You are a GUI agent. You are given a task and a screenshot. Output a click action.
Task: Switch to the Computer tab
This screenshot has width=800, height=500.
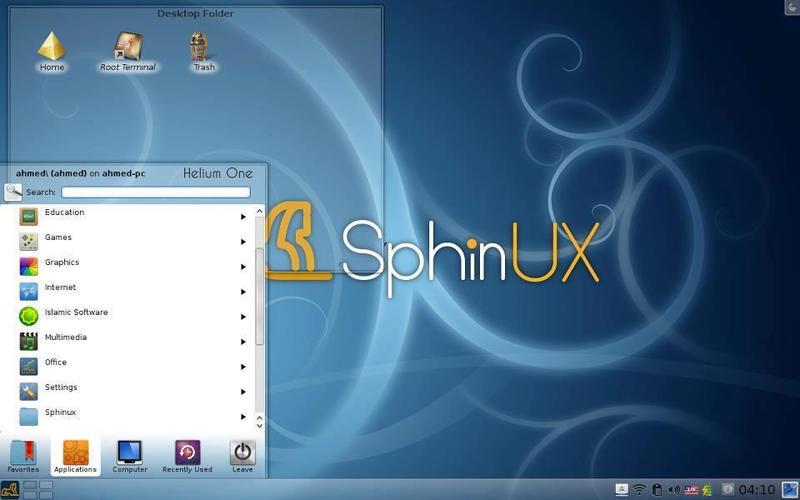pos(130,456)
